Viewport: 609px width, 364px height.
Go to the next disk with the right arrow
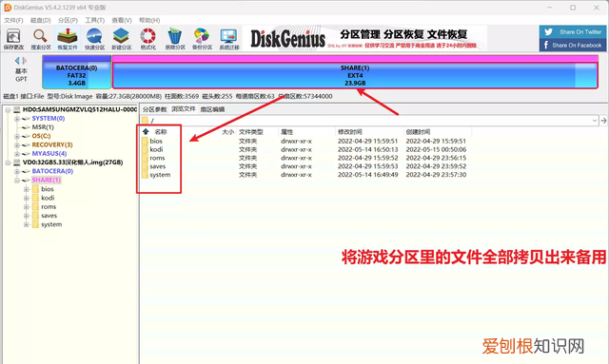coord(25,61)
